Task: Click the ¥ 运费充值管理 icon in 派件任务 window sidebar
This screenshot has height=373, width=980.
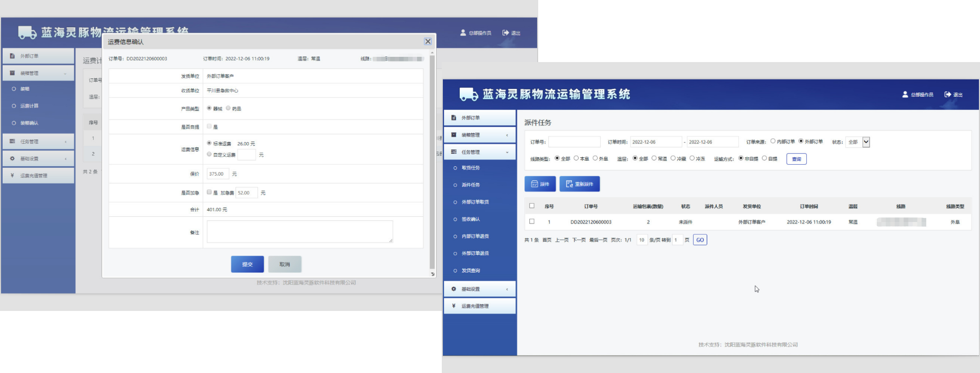Action: (x=453, y=306)
